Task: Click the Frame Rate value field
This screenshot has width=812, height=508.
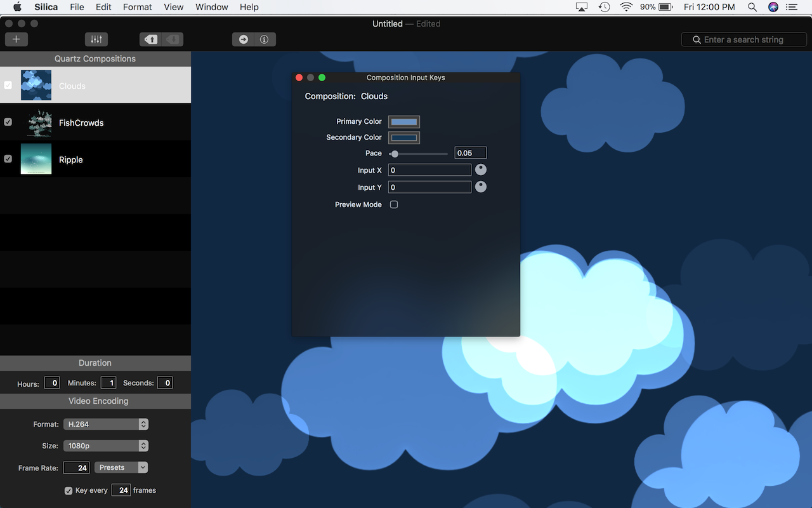Action: pyautogui.click(x=76, y=468)
